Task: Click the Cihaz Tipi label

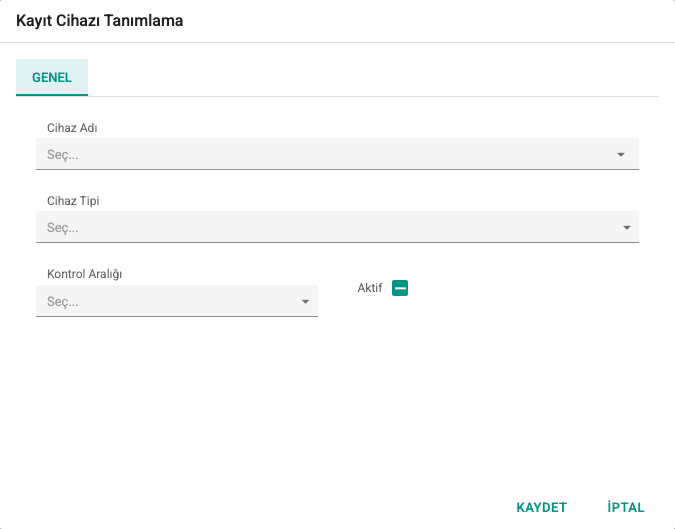Action: [x=73, y=201]
